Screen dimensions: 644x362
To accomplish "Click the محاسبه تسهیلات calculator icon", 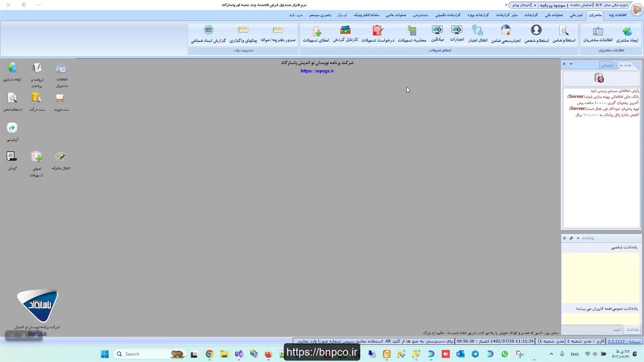I will [412, 34].
